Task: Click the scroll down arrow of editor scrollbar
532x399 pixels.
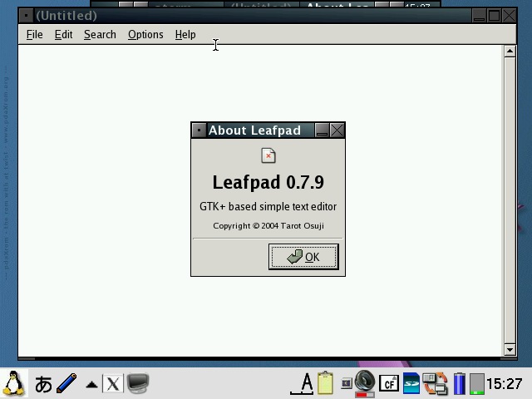Action: point(510,350)
